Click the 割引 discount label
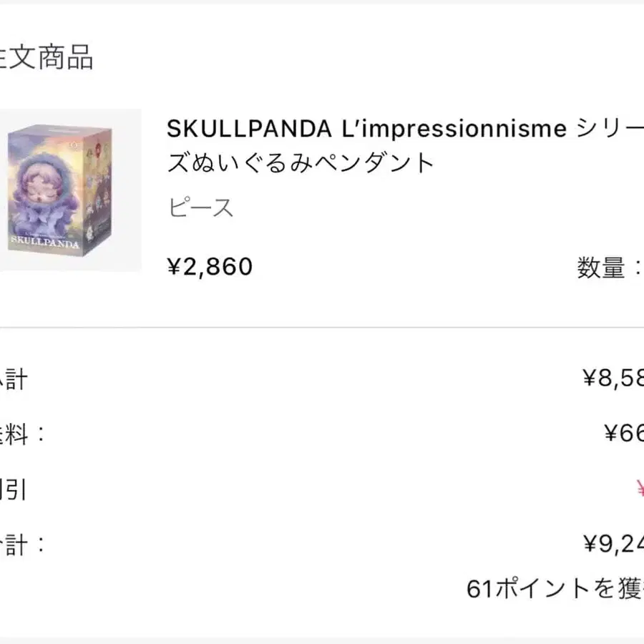This screenshot has height=644, width=644. coord(13,490)
